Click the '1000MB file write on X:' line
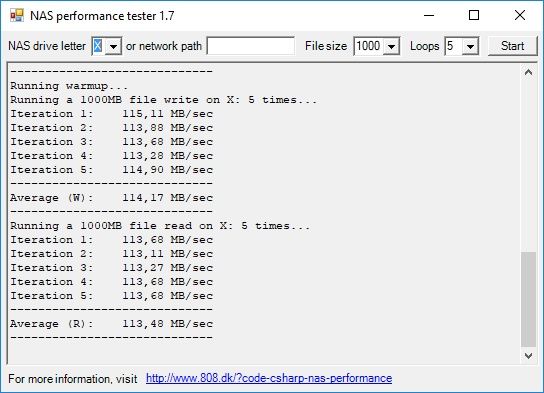 [163, 100]
